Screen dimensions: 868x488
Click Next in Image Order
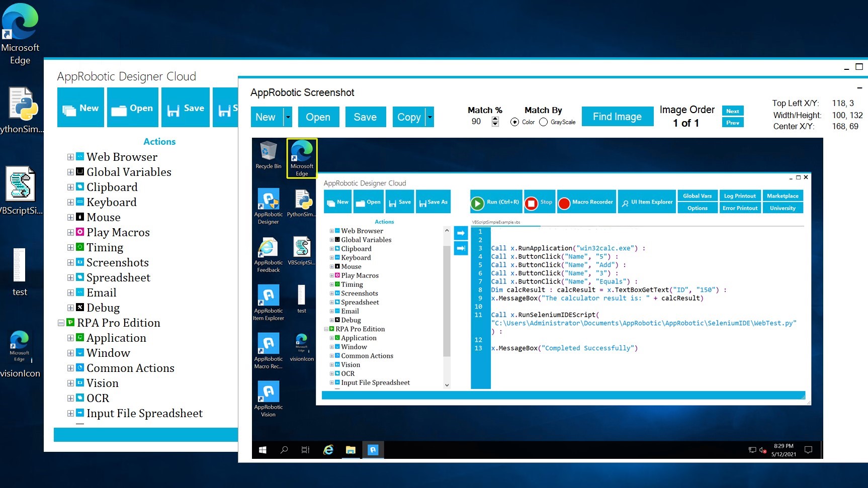(733, 111)
